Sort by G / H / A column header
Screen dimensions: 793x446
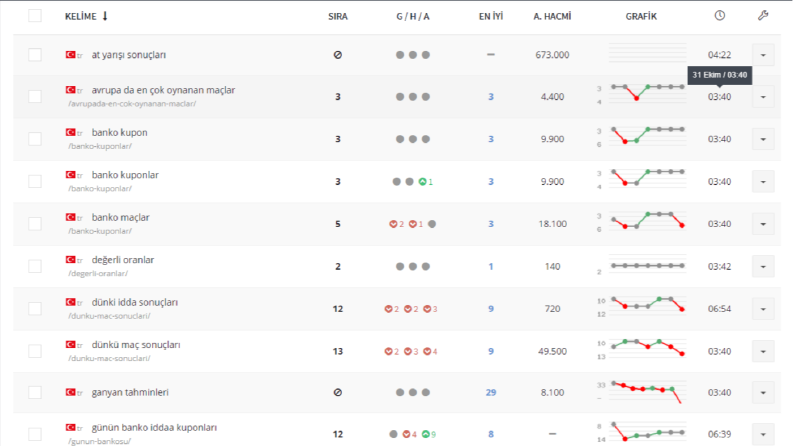point(413,16)
